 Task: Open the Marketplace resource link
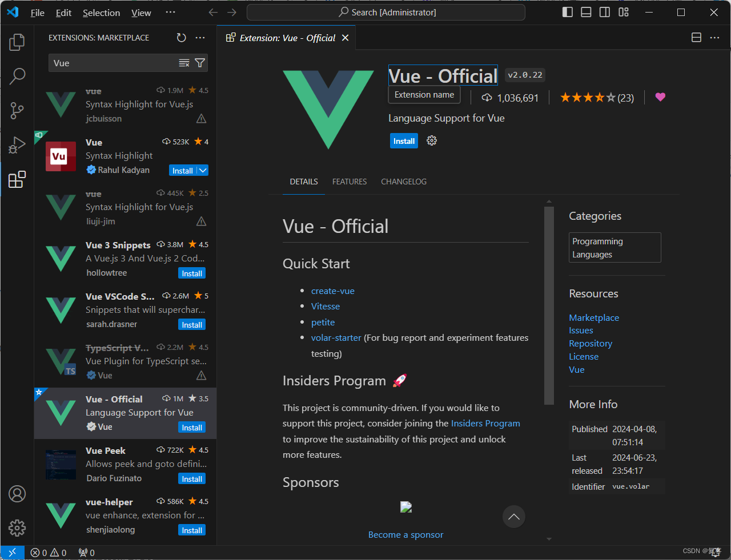(594, 317)
